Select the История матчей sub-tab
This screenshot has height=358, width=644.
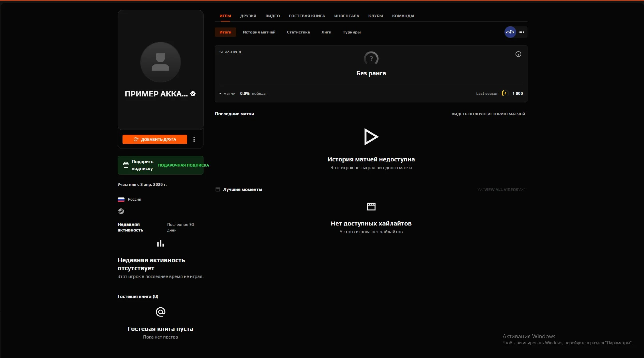click(259, 32)
